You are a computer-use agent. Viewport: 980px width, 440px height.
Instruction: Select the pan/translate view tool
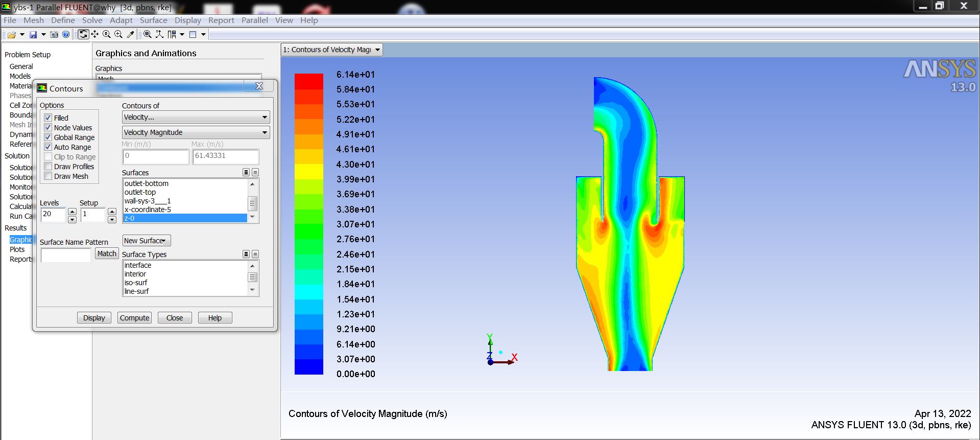tap(95, 34)
